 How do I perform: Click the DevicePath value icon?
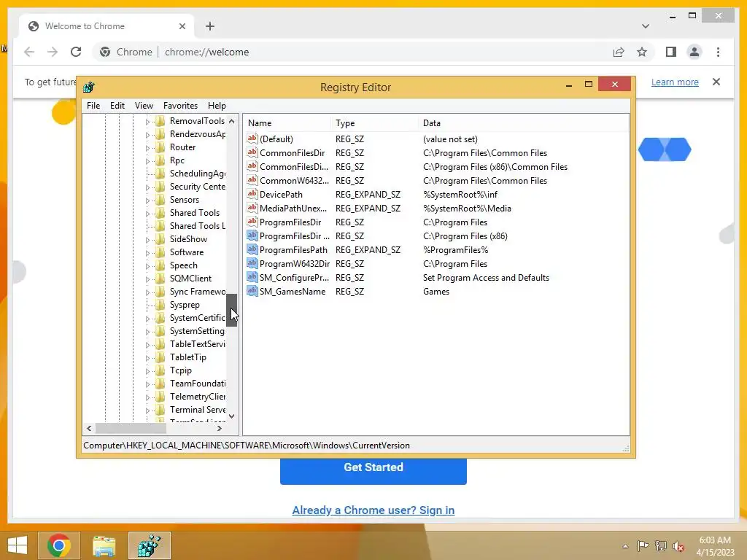(x=252, y=194)
